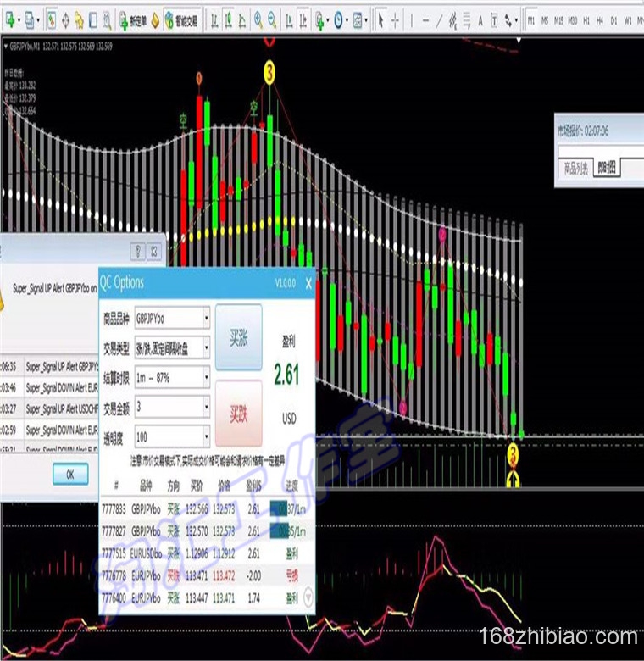Close the QC Options panel
This screenshot has width=644, height=661.
pyautogui.click(x=308, y=283)
